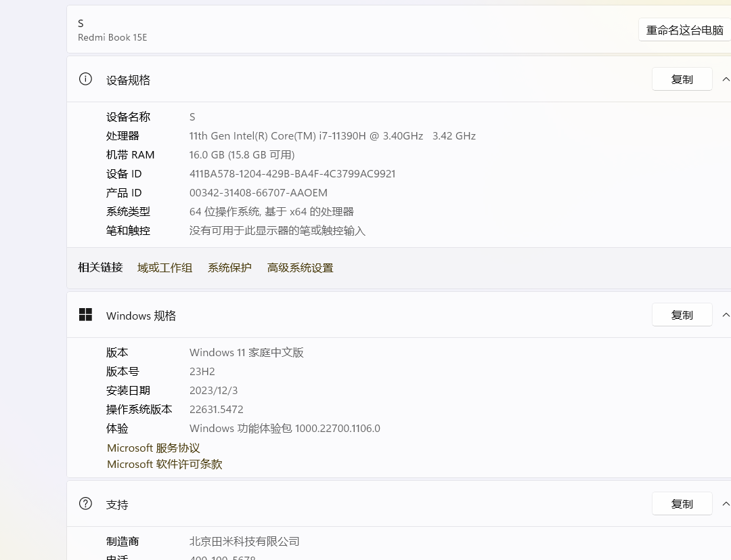Click Redmi Book 15E model name
Viewport: 731px width, 560px height.
click(x=112, y=37)
